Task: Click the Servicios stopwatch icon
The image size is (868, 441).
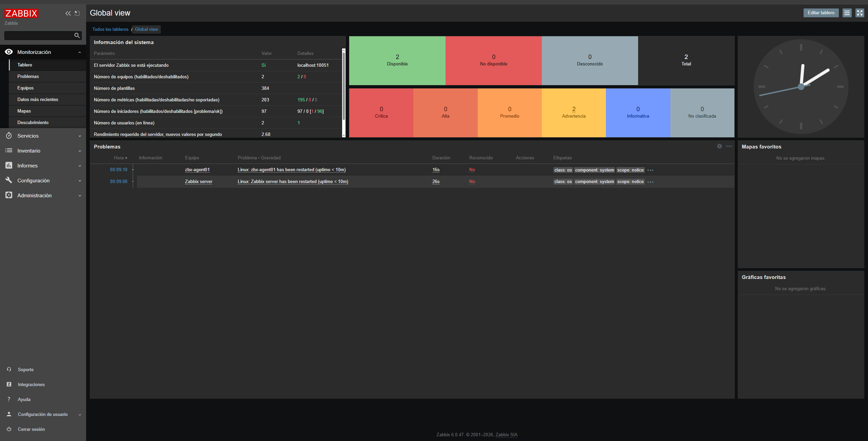Action: pos(9,136)
